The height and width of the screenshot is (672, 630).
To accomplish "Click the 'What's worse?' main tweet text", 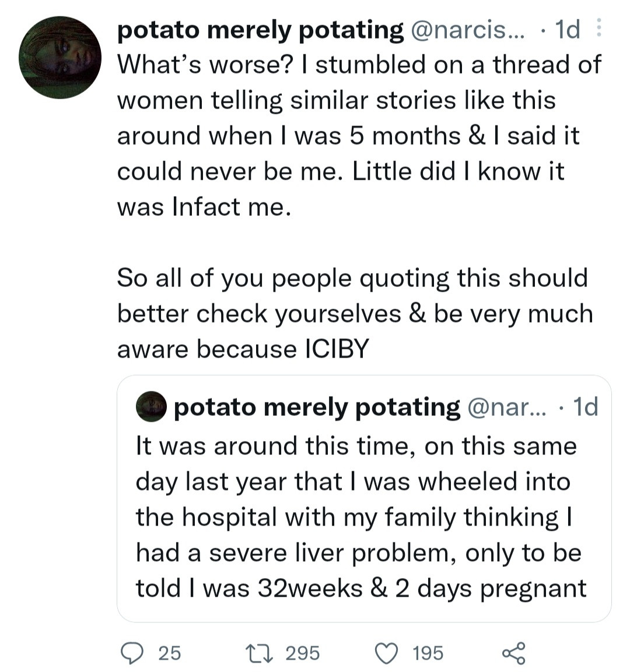I will (359, 135).
